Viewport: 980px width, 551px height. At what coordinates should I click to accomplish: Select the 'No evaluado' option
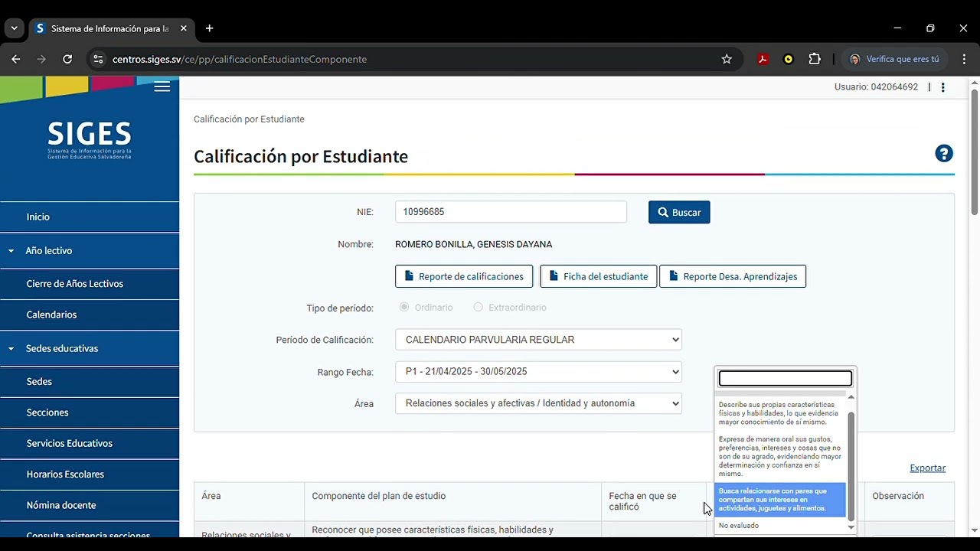point(779,526)
